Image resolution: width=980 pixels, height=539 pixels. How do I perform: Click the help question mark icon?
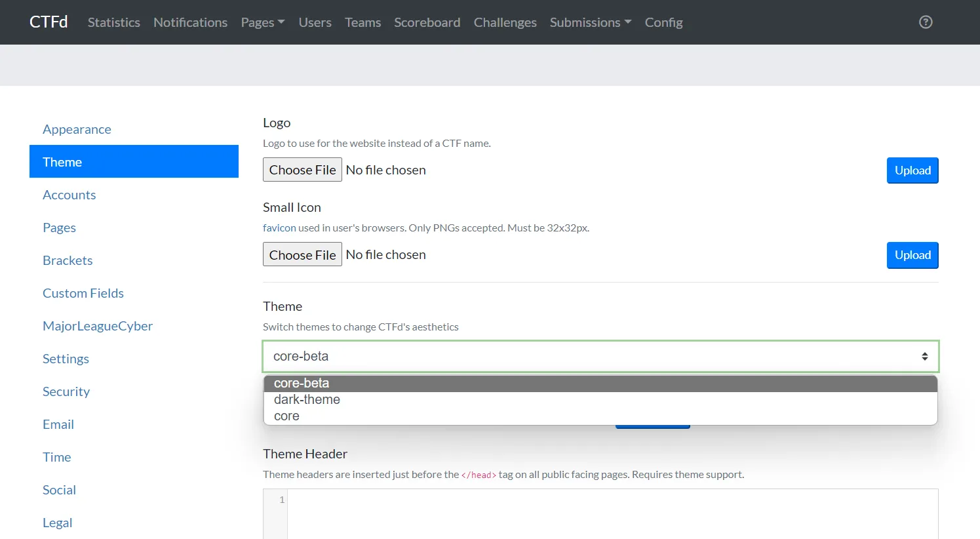click(x=926, y=22)
